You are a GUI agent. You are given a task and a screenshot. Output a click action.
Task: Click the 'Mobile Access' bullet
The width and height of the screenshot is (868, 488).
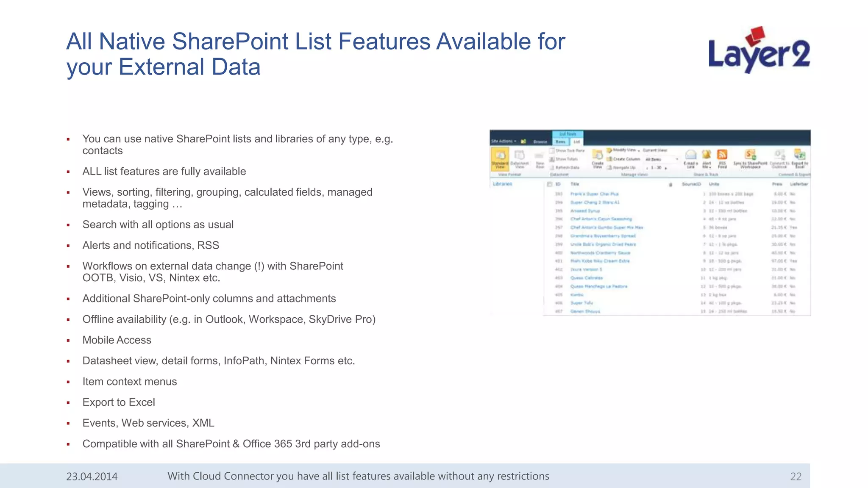pos(117,340)
